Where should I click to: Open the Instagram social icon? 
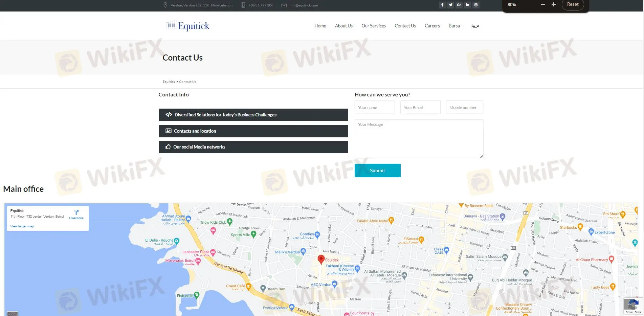pos(476,5)
